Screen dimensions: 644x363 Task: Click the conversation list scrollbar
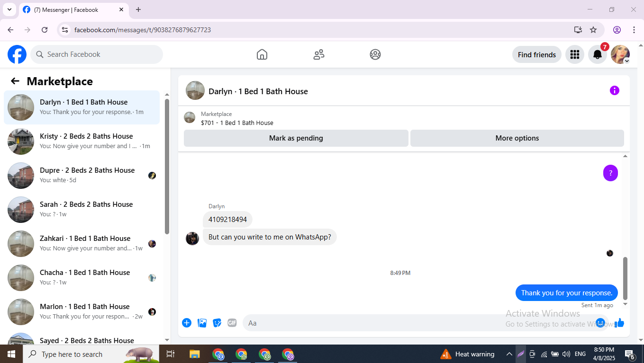coord(167,166)
